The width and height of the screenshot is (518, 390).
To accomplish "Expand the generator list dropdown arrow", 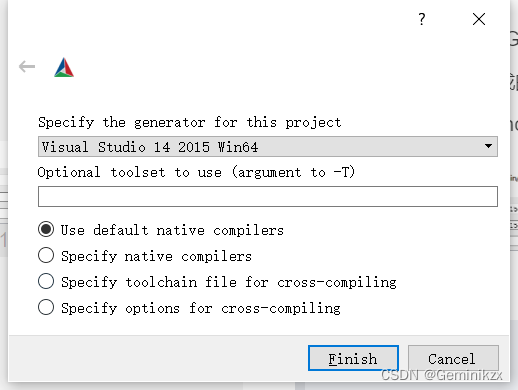I will click(488, 146).
